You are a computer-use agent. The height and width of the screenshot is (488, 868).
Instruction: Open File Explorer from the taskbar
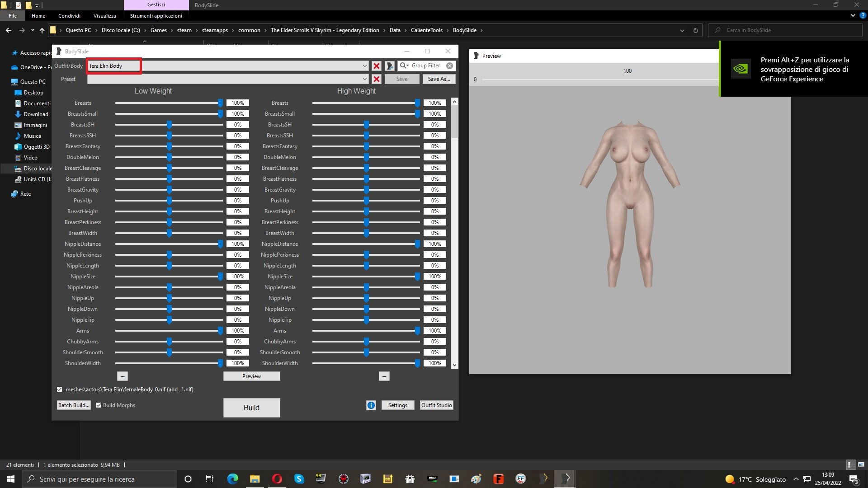pos(255,479)
